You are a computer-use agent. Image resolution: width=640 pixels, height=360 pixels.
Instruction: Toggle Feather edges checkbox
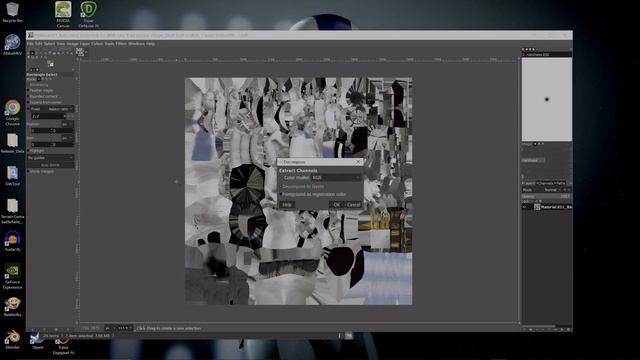[x=40, y=90]
